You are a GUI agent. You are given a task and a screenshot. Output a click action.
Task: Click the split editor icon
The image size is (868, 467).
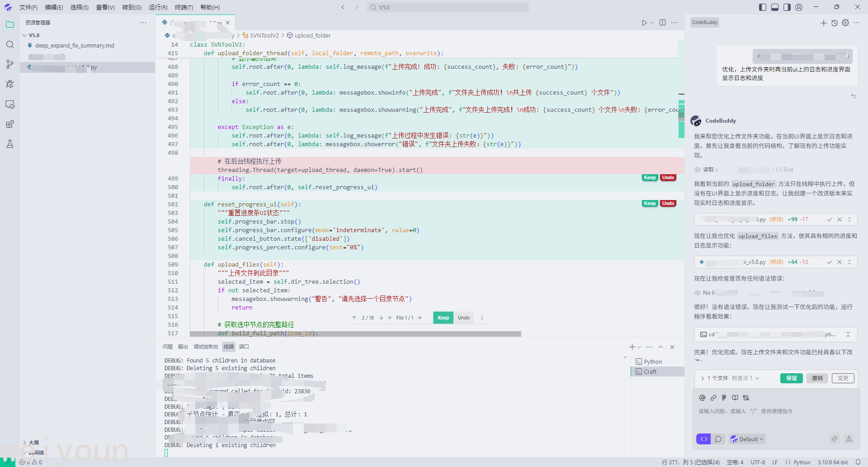(662, 23)
